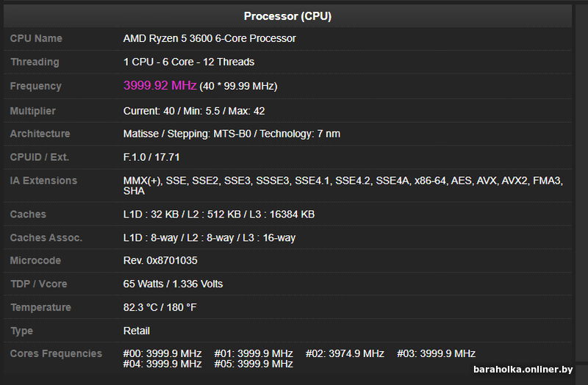
Task: Click core #01: 3999.9 MHz entry
Action: (x=254, y=353)
